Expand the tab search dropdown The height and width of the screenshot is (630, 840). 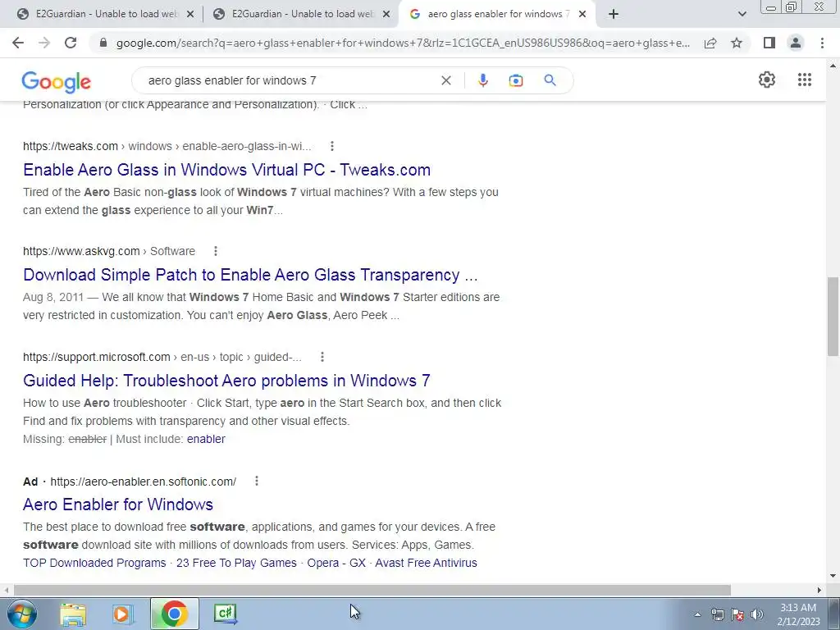pos(742,14)
